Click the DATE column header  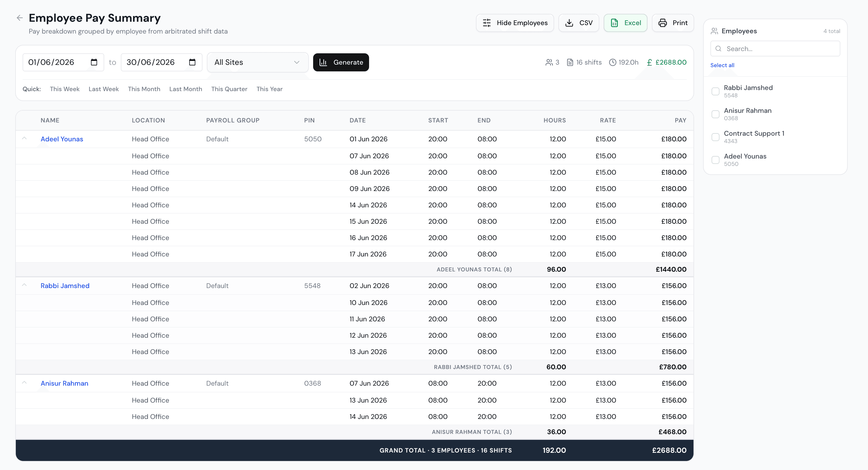357,120
